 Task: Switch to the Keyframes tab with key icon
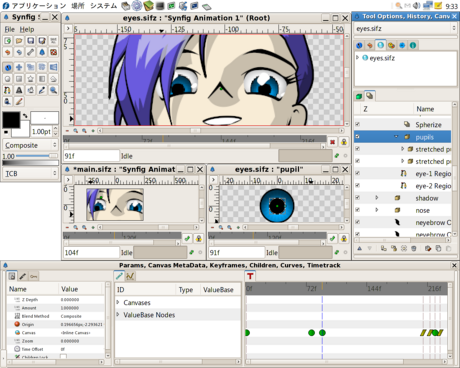coord(34,276)
